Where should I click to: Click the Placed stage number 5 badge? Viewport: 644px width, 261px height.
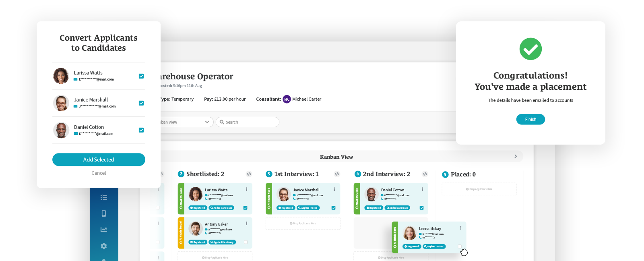coord(445,174)
